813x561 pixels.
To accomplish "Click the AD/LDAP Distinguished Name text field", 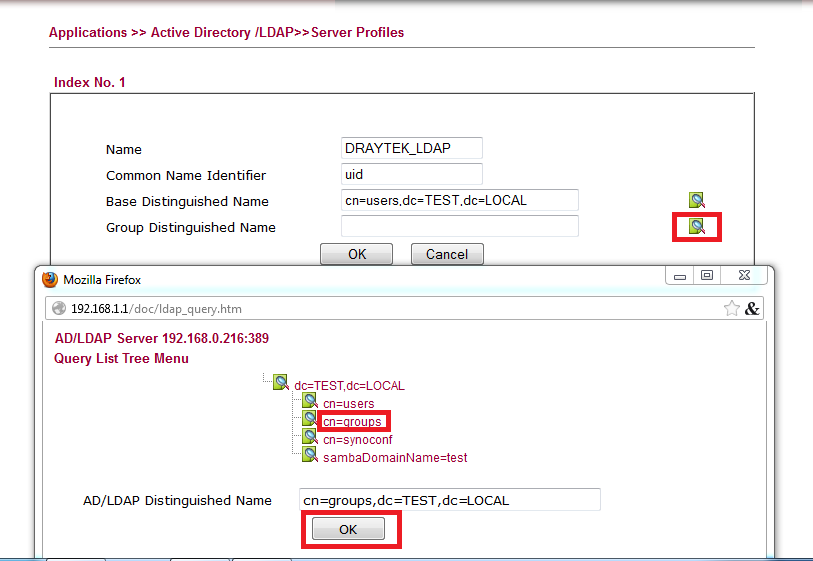I will click(x=450, y=500).
